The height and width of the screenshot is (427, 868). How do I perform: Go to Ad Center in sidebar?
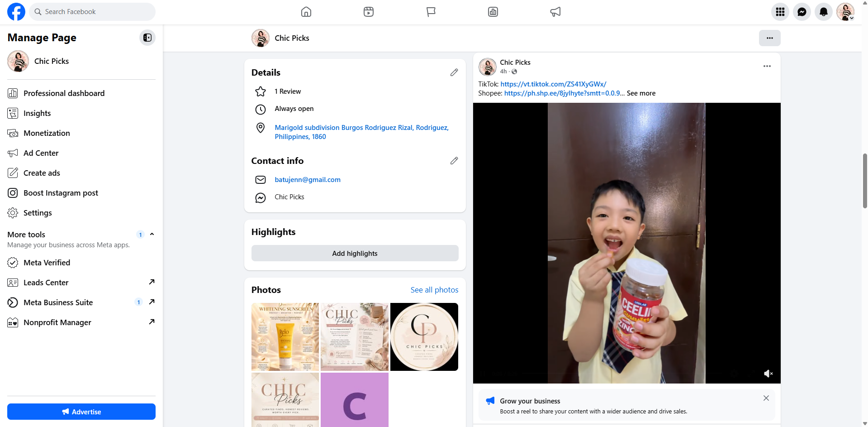point(81,153)
